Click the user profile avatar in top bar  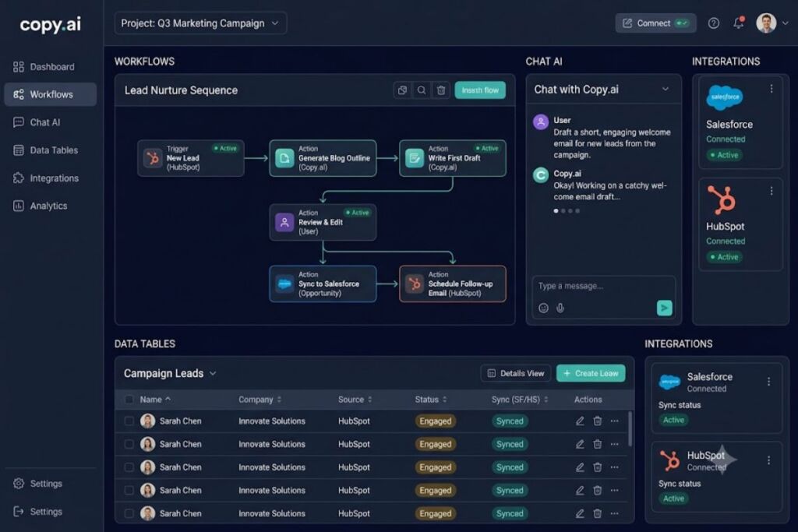point(766,23)
